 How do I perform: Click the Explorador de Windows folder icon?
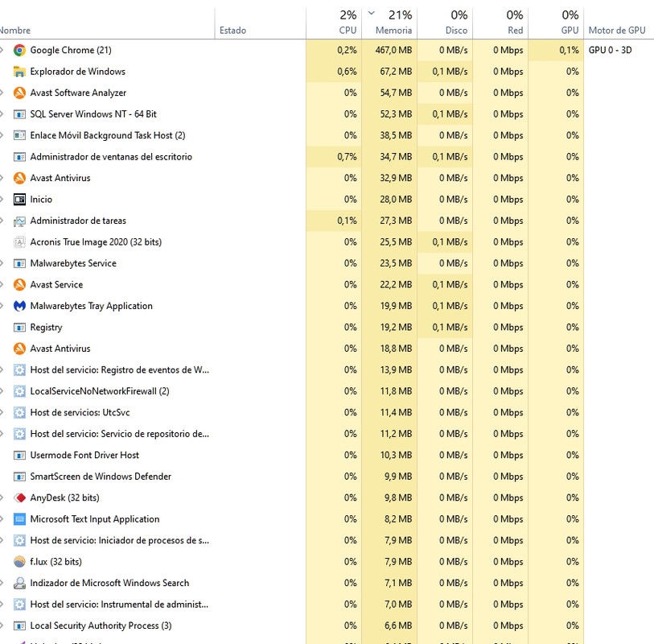19,72
